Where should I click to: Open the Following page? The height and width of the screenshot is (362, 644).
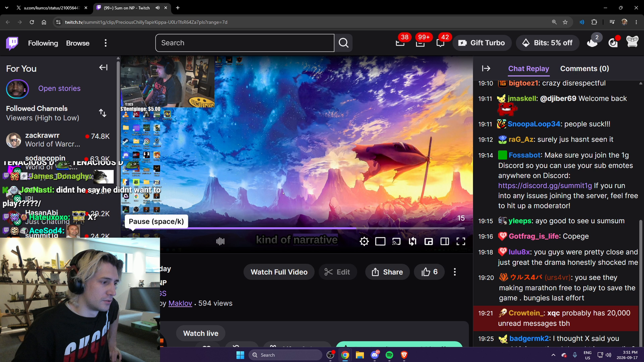(x=43, y=43)
